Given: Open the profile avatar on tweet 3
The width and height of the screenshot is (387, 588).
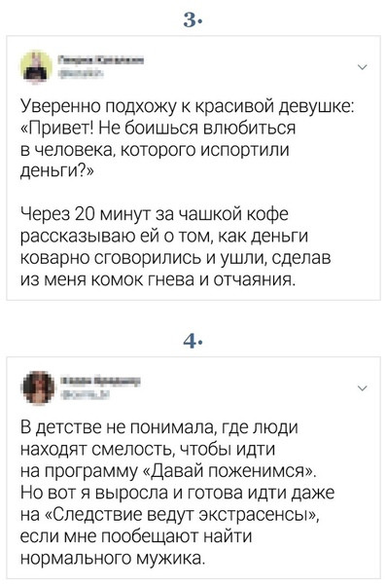Looking at the screenshot, I should tap(36, 66).
